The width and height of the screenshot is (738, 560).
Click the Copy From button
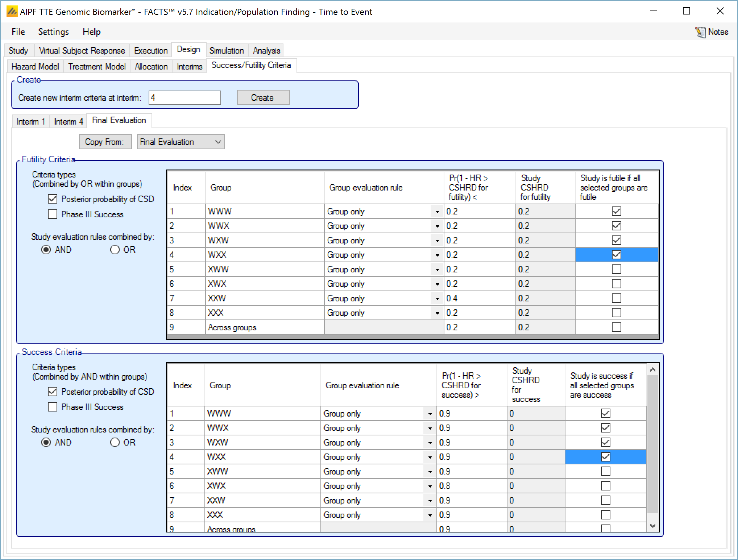[105, 142]
